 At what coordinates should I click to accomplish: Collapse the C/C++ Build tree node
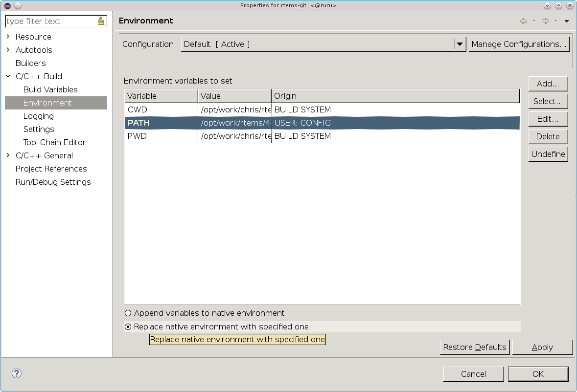tap(8, 76)
